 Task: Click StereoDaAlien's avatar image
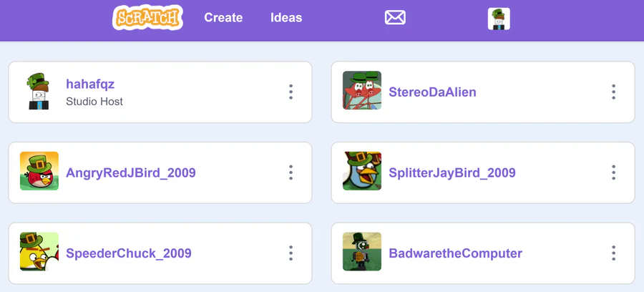362,91
